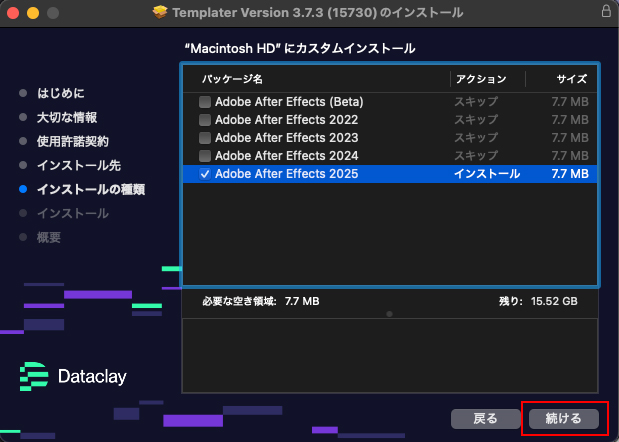Click the アクション column header
The image size is (619, 442).
(x=480, y=78)
